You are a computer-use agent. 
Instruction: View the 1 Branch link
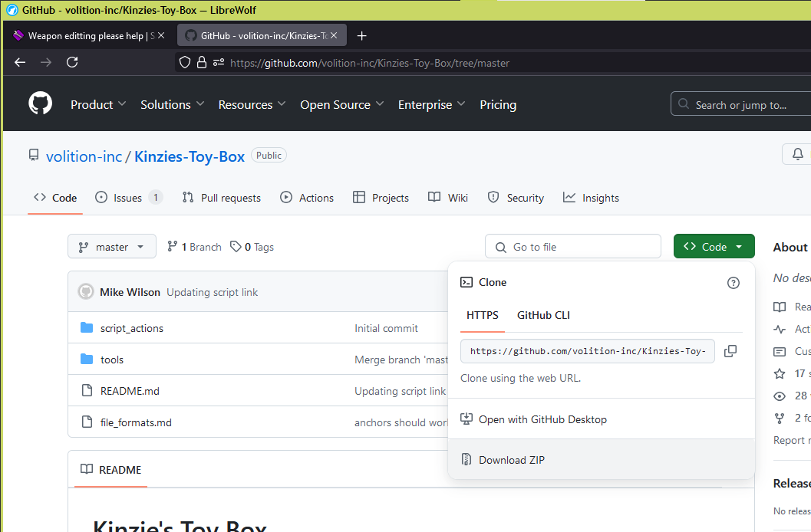[194, 247]
